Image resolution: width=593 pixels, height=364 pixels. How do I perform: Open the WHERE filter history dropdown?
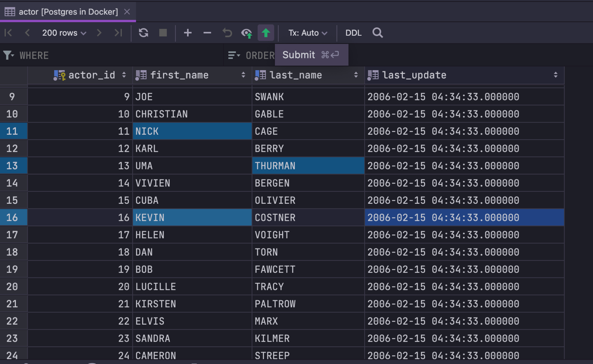click(9, 55)
